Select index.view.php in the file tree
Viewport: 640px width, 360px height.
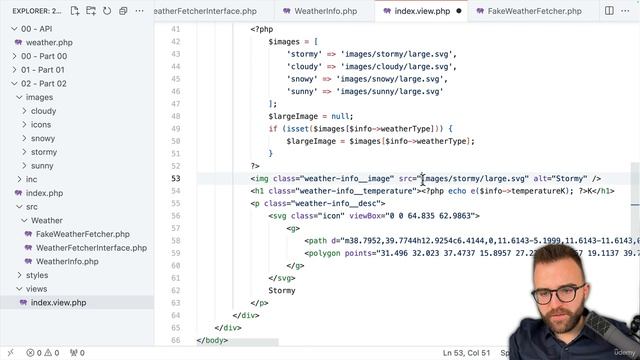(58, 303)
